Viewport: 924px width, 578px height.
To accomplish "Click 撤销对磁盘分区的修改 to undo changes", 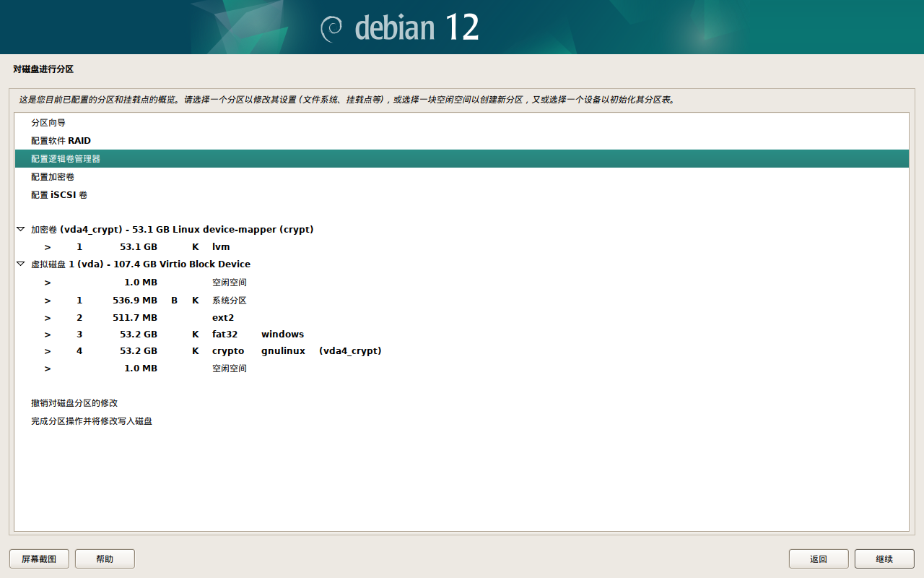I will (x=462, y=403).
